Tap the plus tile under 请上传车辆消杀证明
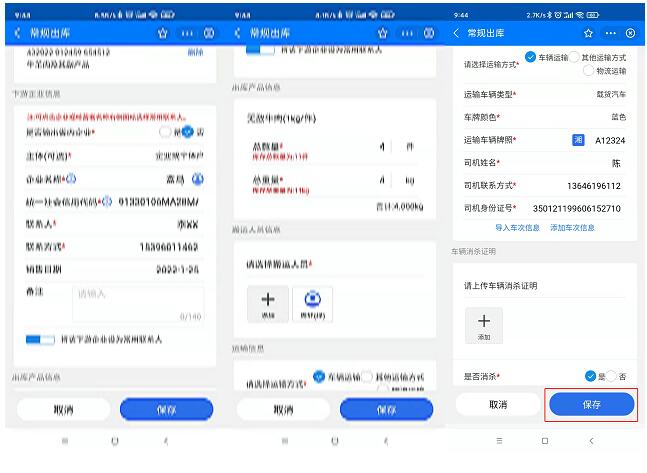This screenshot has height=473, width=647. point(484,325)
